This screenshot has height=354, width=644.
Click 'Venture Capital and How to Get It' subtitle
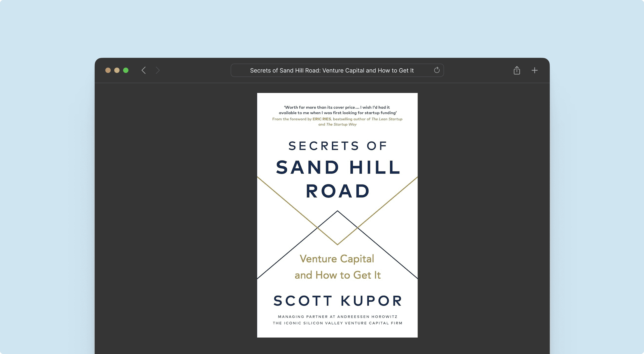pyautogui.click(x=338, y=267)
